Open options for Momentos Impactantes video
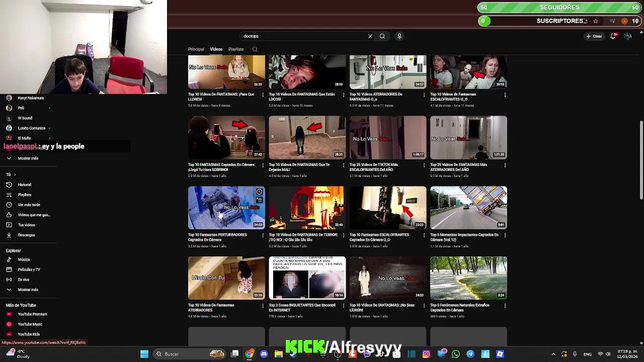This screenshot has width=644, height=362. pos(505,235)
